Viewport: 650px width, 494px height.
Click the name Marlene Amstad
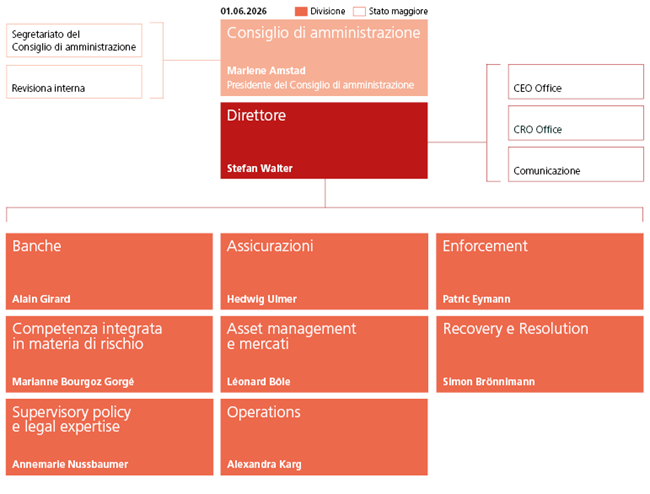[x=266, y=70]
